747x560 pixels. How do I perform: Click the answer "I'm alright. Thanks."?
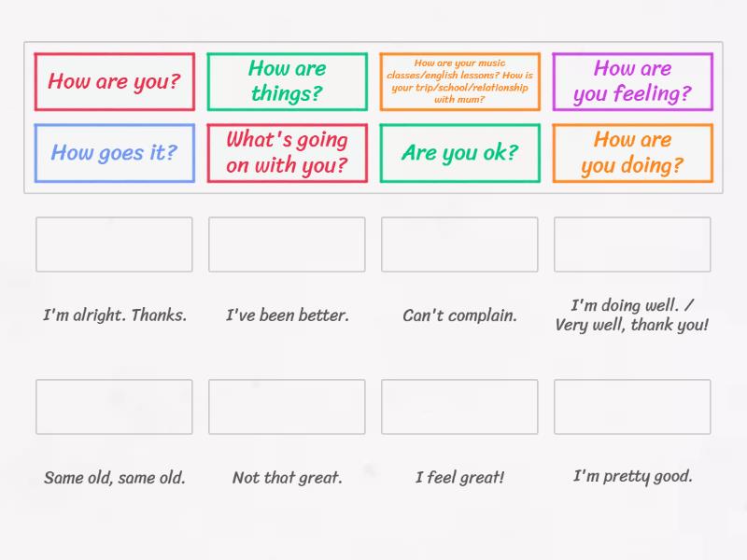pyautogui.click(x=114, y=315)
